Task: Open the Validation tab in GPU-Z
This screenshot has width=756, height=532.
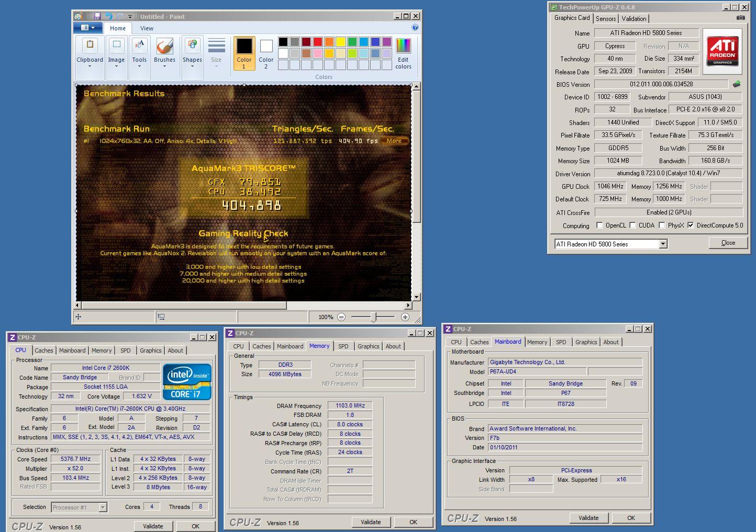Action: point(634,19)
